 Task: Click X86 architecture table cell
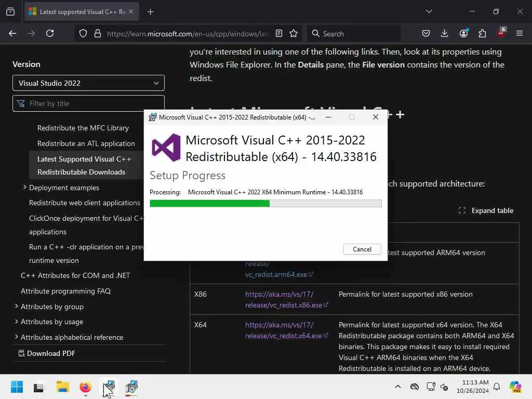pyautogui.click(x=200, y=294)
